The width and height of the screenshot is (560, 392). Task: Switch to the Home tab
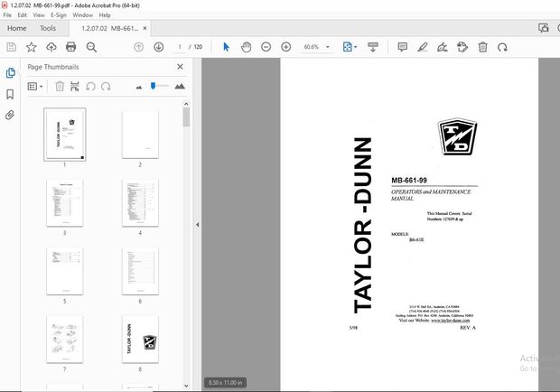[x=17, y=28]
